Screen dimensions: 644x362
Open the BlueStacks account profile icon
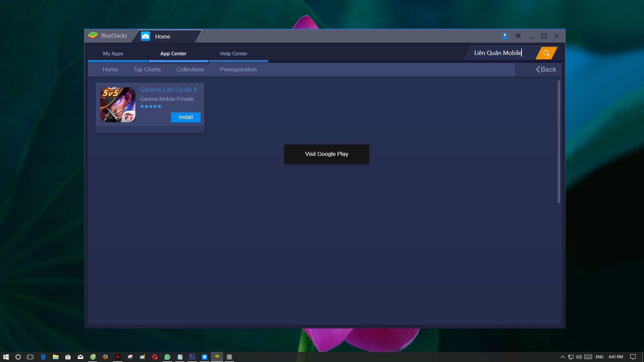pyautogui.click(x=504, y=36)
